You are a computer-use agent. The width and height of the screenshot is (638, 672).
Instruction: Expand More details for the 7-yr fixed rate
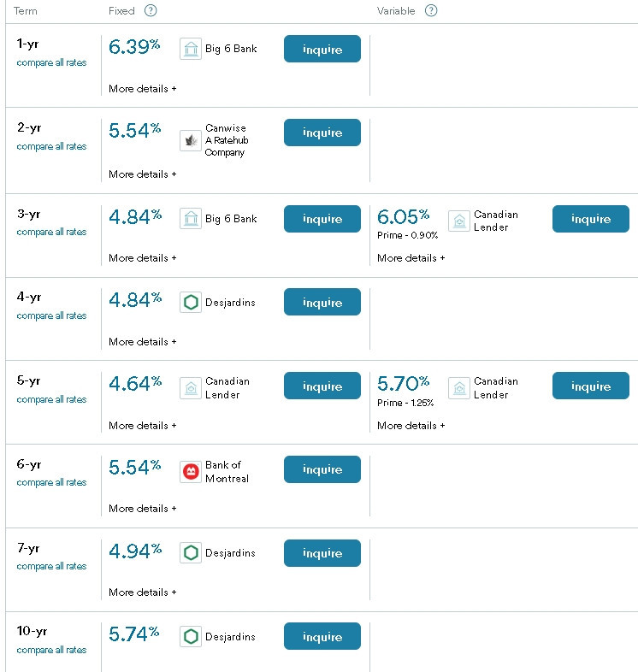pyautogui.click(x=142, y=592)
